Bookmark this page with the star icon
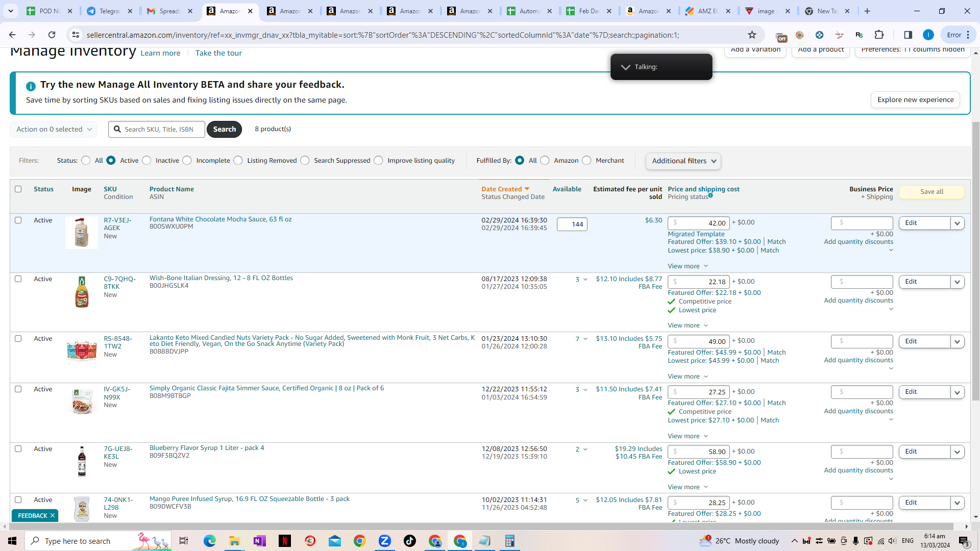This screenshot has width=980, height=551. click(752, 35)
